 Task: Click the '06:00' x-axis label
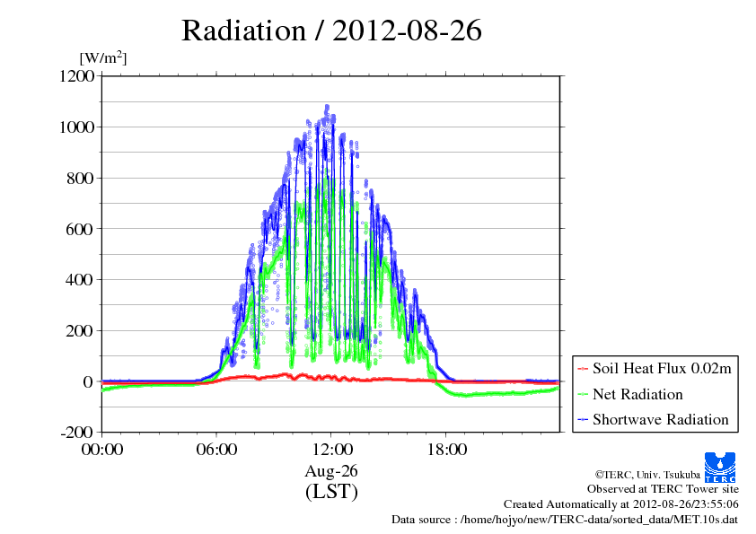click(216, 450)
